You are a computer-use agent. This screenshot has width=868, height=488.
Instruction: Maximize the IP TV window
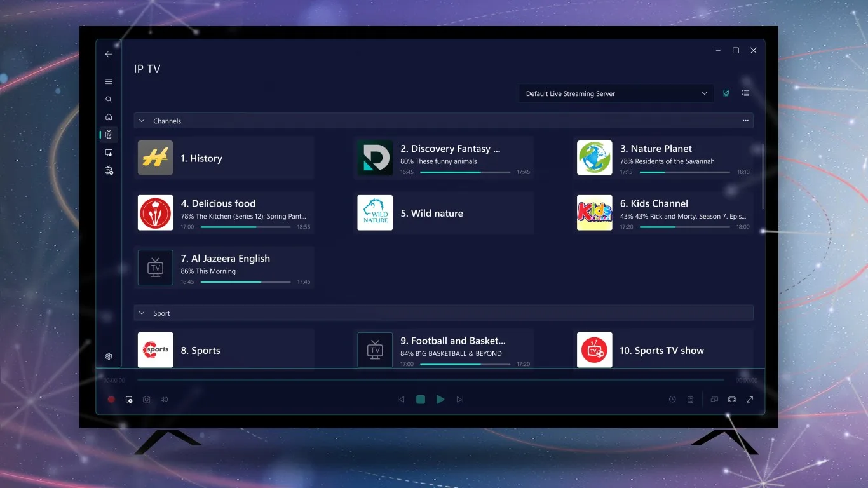point(736,50)
